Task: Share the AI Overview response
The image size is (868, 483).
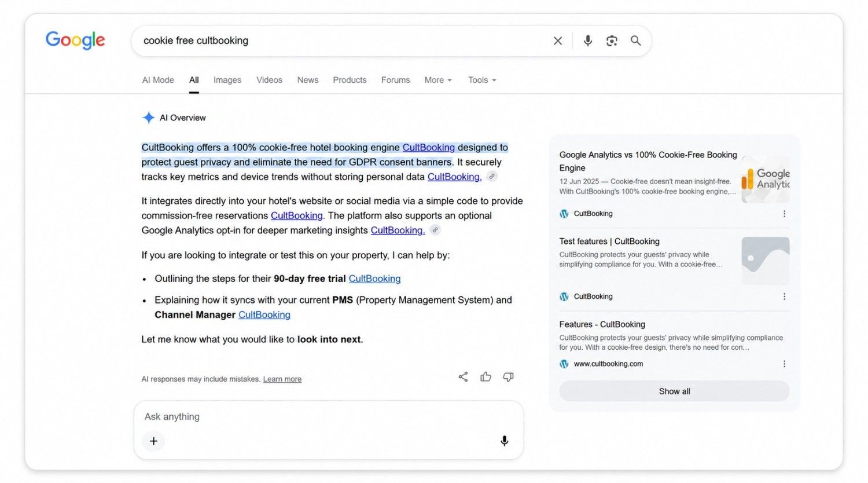Action: [463, 377]
